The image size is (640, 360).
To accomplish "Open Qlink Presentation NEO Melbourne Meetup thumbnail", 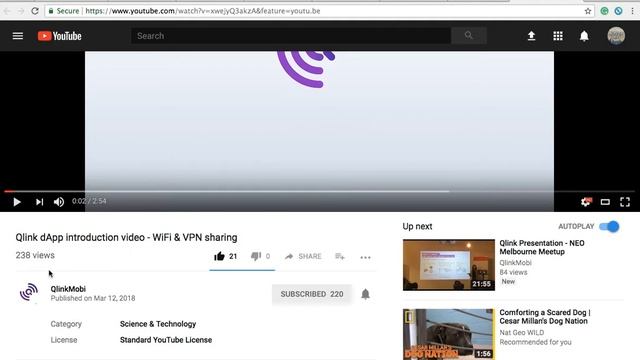I will (449, 265).
